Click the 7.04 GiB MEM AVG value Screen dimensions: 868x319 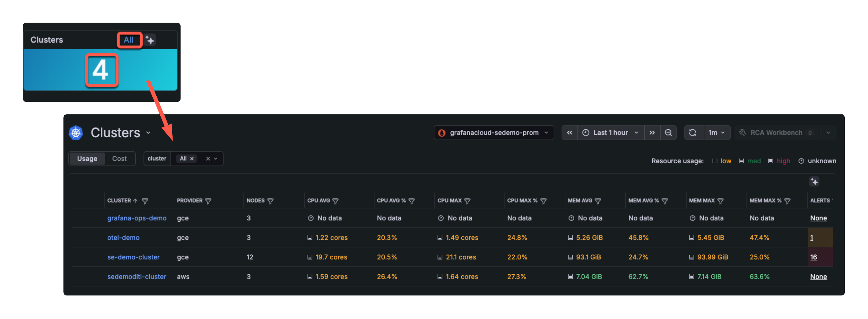pos(589,276)
